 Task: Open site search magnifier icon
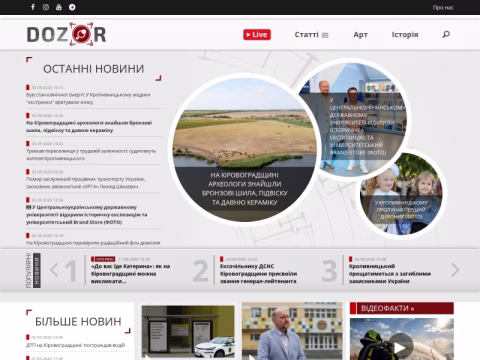(x=446, y=34)
